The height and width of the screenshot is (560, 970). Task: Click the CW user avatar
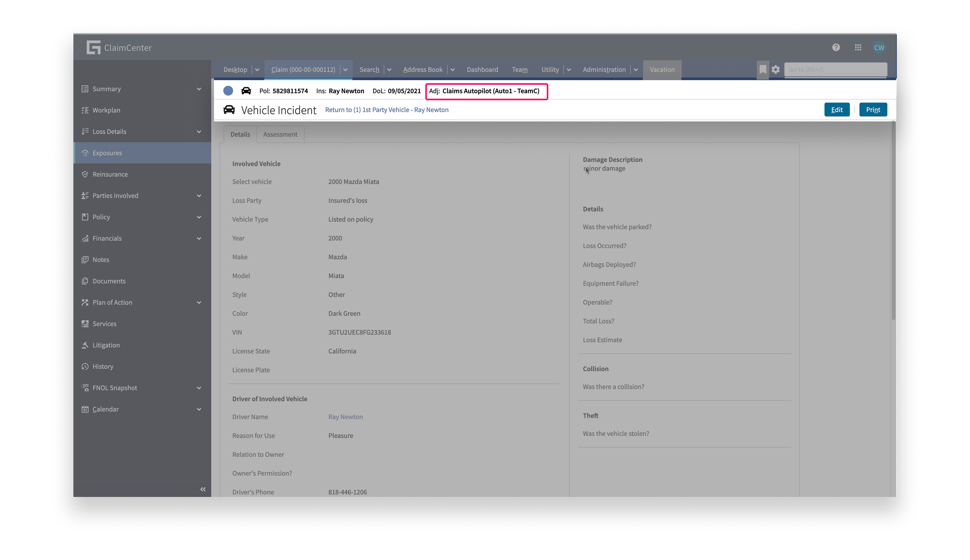tap(879, 47)
